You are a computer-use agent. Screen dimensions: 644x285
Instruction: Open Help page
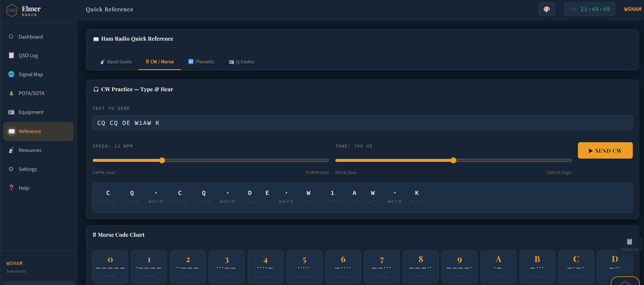tap(38, 188)
